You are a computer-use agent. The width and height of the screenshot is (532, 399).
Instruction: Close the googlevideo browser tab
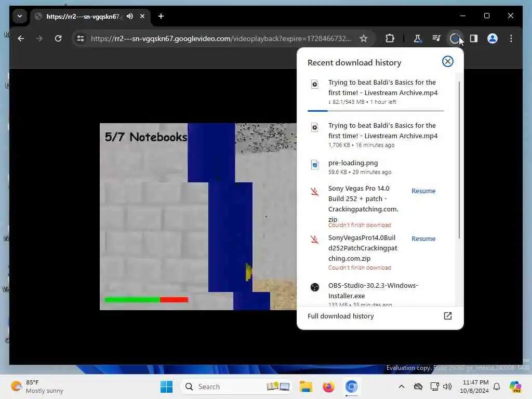(142, 16)
